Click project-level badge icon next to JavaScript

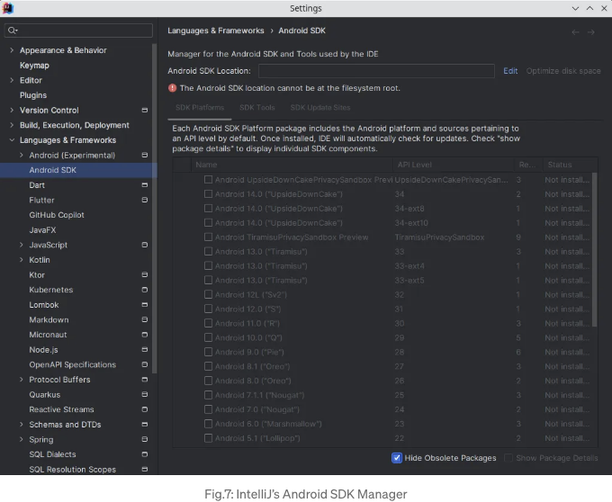pyautogui.click(x=144, y=245)
